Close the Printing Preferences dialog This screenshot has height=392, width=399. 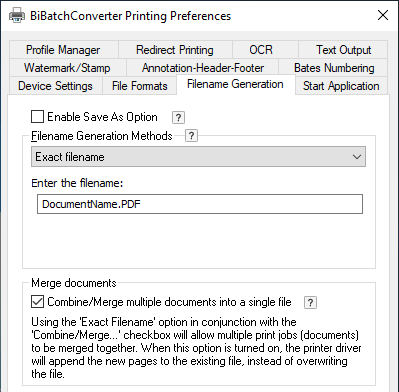383,15
